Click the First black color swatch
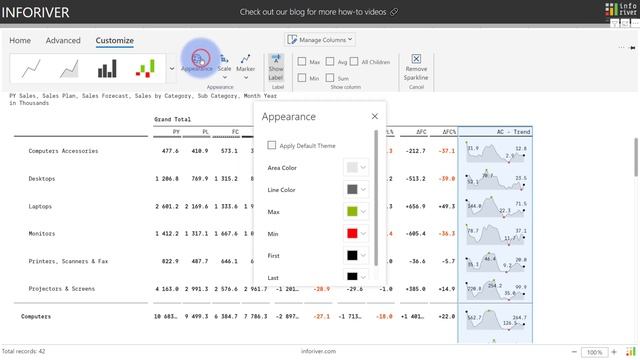 (352, 256)
